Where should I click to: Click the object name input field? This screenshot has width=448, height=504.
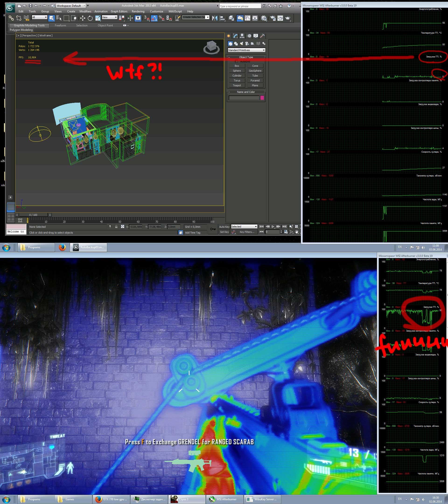(x=244, y=98)
